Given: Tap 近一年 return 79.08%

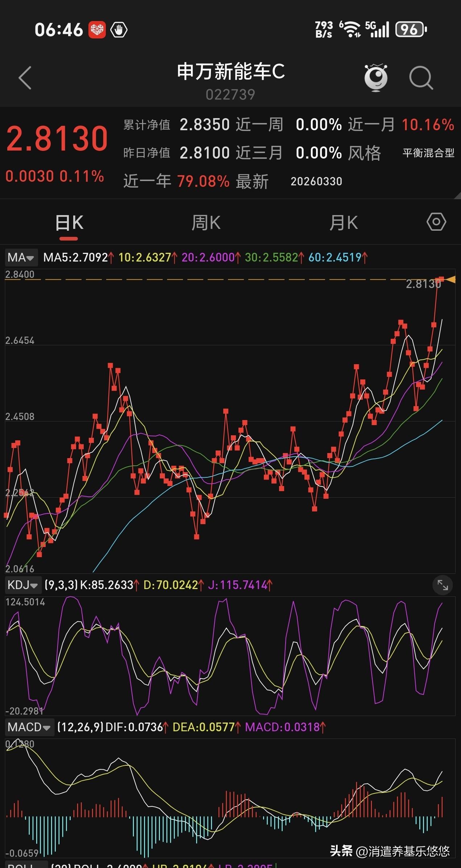Looking at the screenshot, I should click(x=203, y=181).
